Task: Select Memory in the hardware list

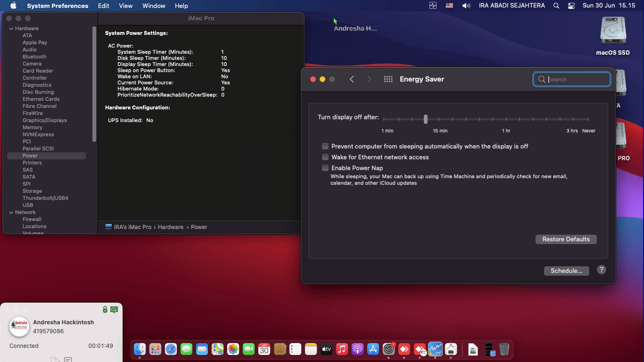Action: [x=33, y=127]
